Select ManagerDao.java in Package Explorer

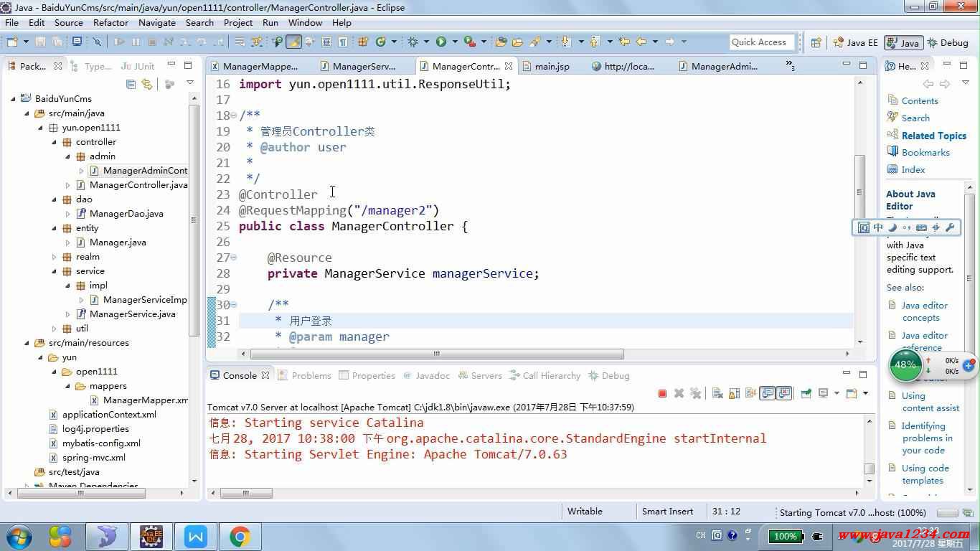coord(126,214)
